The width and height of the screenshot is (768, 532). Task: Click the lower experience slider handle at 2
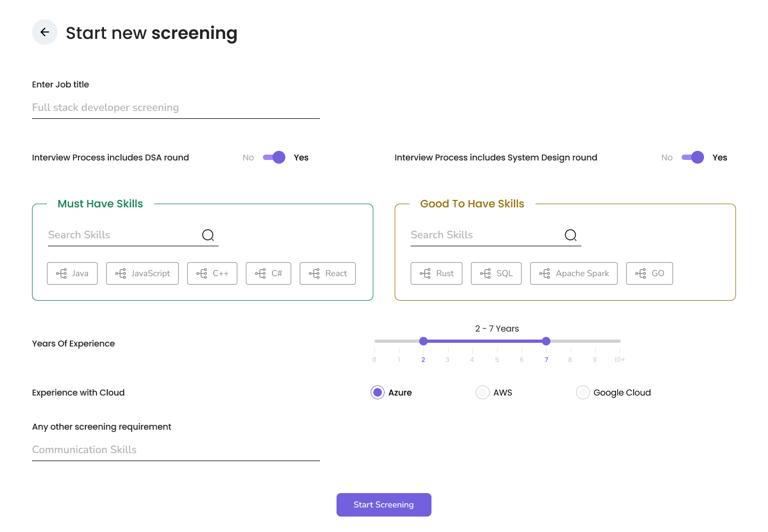(x=423, y=341)
